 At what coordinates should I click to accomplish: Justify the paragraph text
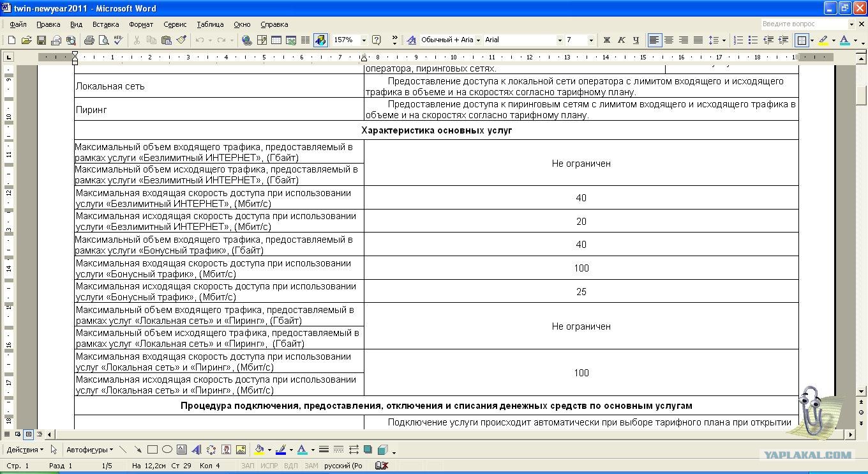click(698, 40)
